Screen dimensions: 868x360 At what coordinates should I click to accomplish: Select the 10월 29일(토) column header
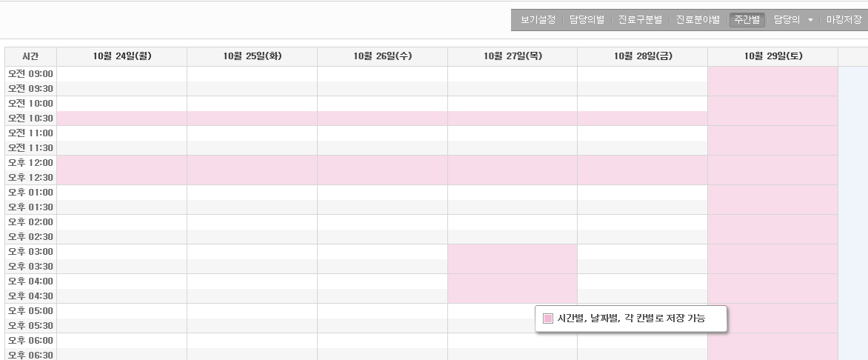pos(772,56)
